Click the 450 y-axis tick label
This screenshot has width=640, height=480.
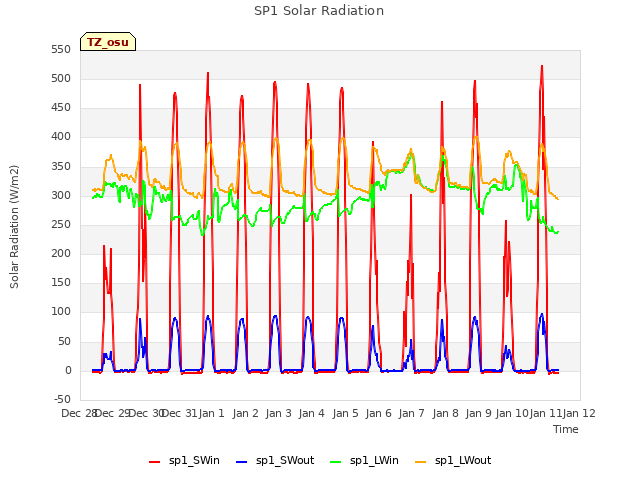click(61, 108)
